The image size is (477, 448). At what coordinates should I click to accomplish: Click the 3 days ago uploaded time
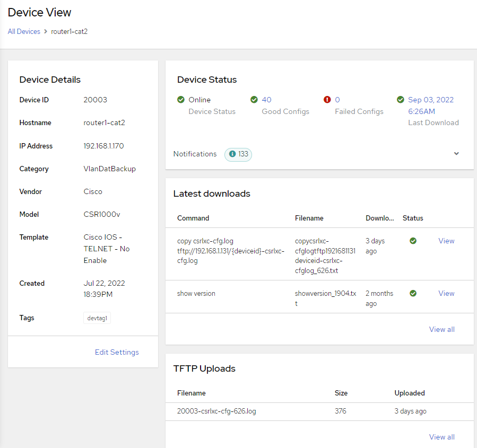(410, 411)
